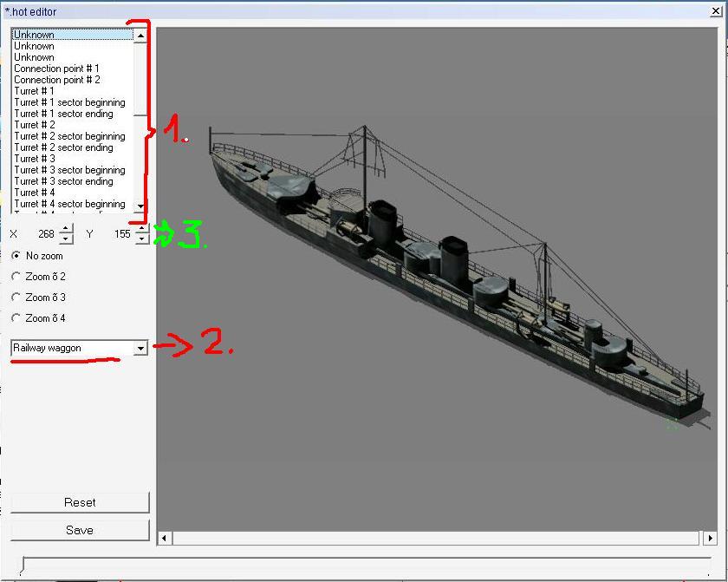Screen dimensions: 728x582
Task: Click the list scroll-up arrow
Action: tap(140, 36)
